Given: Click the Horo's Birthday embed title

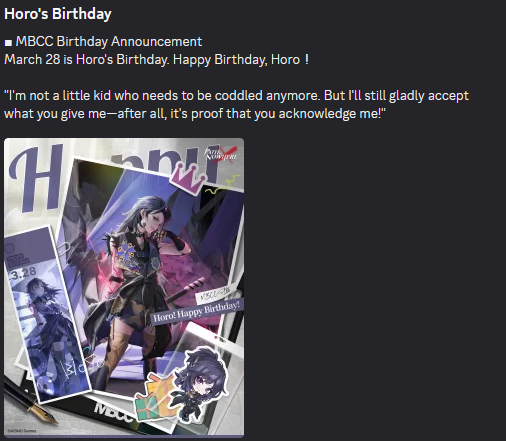Looking at the screenshot, I should click(x=58, y=14).
